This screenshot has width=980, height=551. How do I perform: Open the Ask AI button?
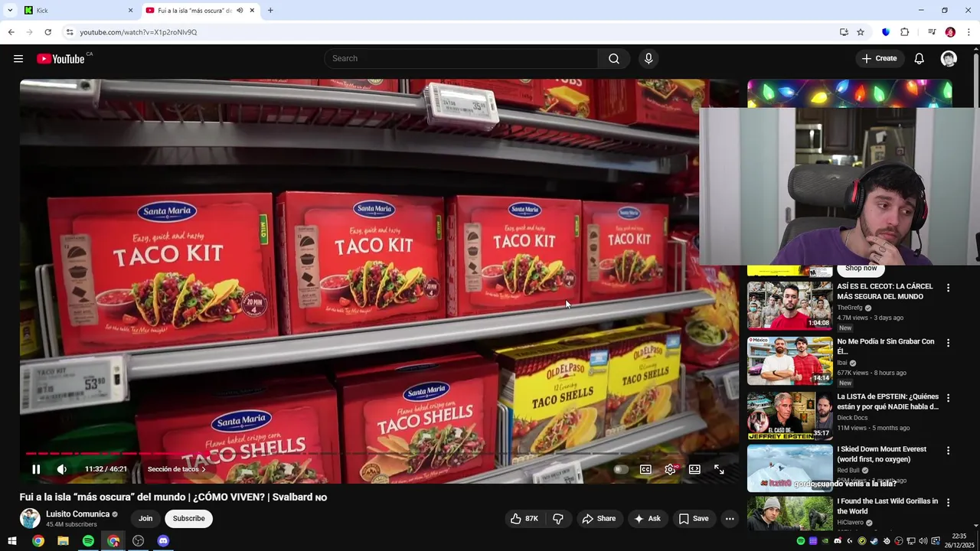(x=647, y=519)
